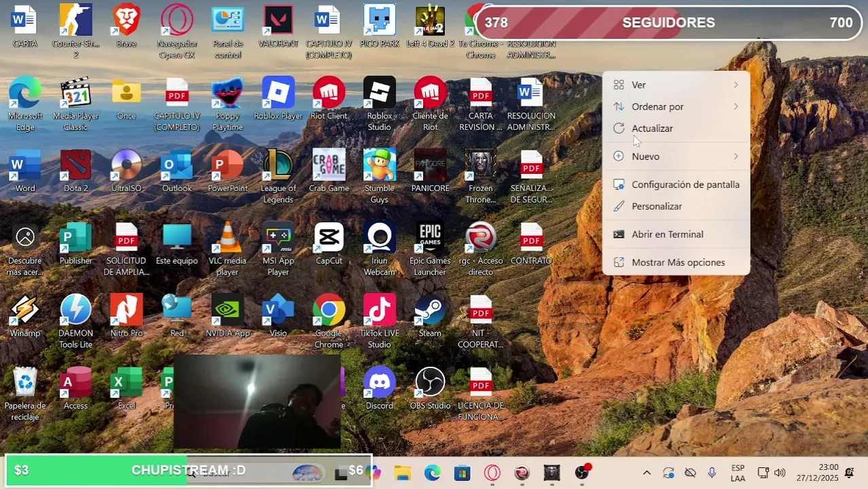
Task: Open the CARTA Word document icon
Action: pos(25,27)
